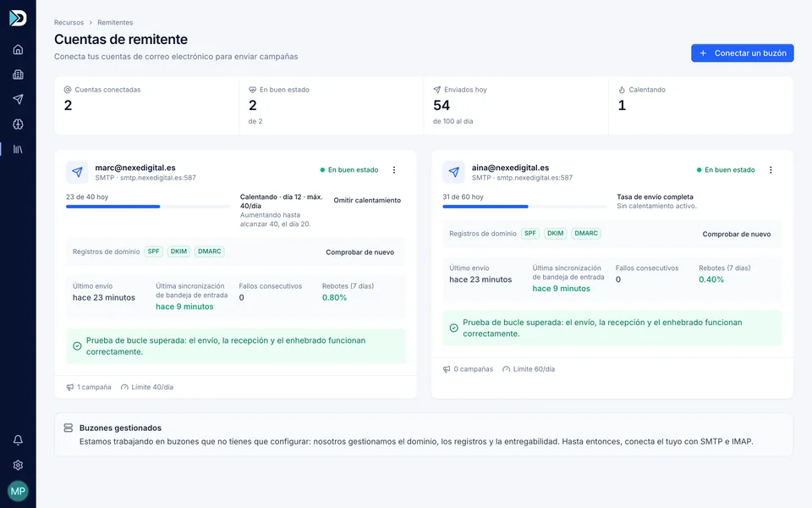The image size is (812, 508).
Task: Click the SPF badge on marc's card
Action: point(154,251)
